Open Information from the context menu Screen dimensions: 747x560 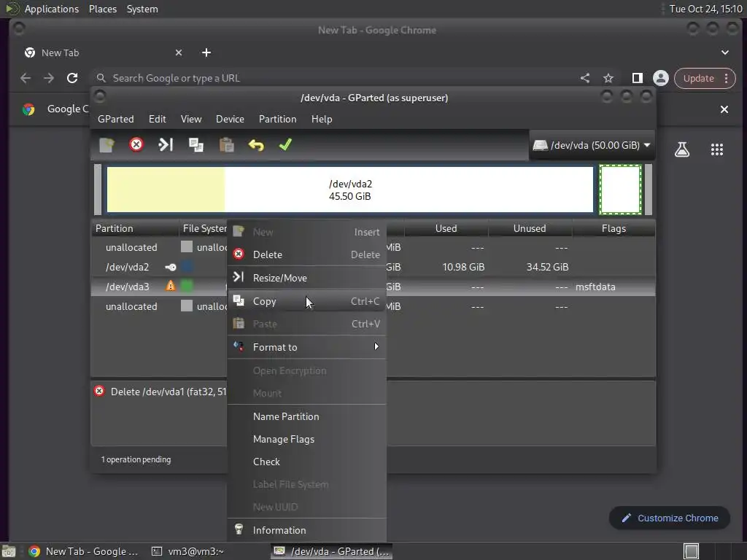click(x=307, y=530)
